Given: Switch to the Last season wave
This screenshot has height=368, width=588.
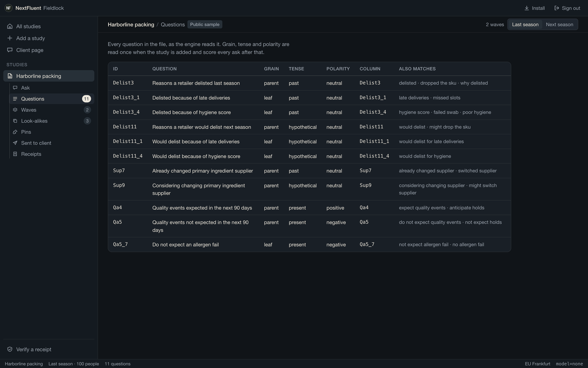Looking at the screenshot, I should [525, 25].
